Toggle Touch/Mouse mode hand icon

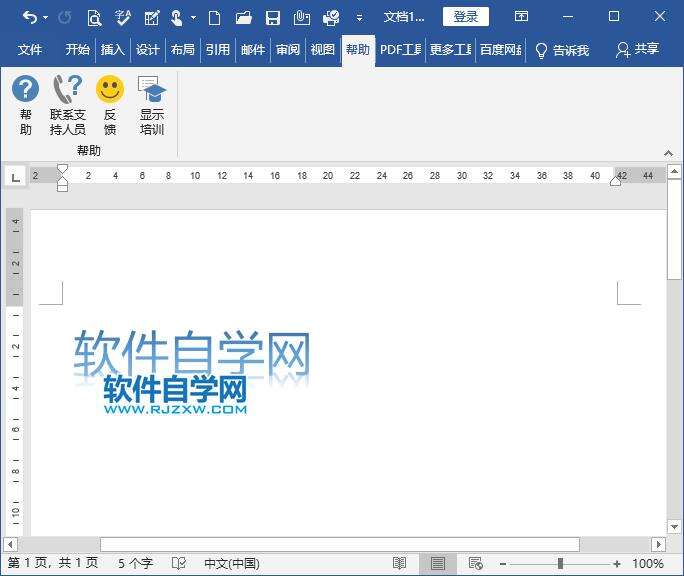[x=176, y=18]
